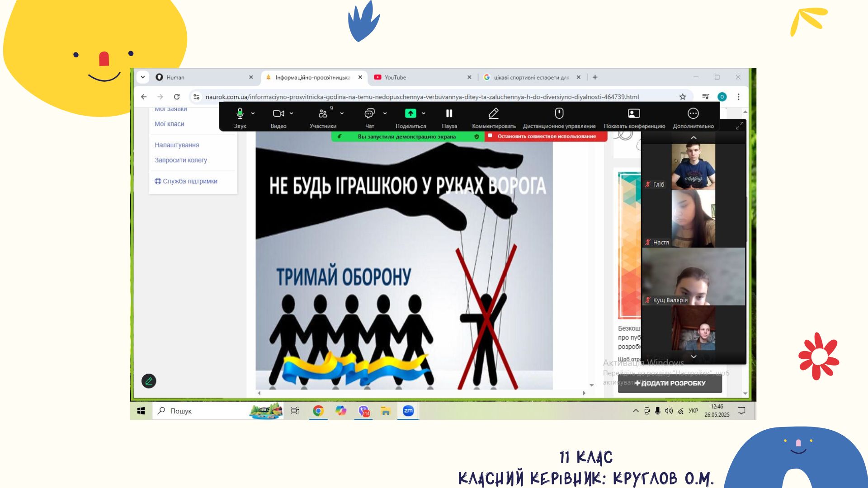The width and height of the screenshot is (868, 488).
Task: Open video options arrow next to Видео
Action: coord(292,113)
